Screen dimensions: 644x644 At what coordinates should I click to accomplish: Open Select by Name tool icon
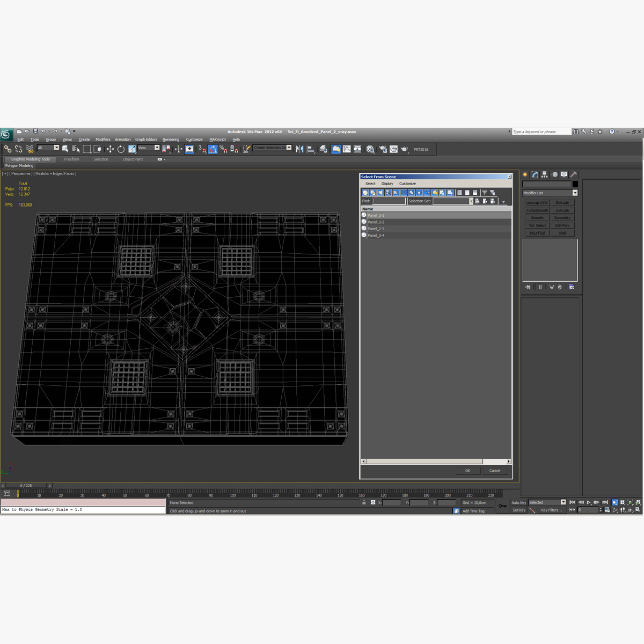(x=76, y=149)
